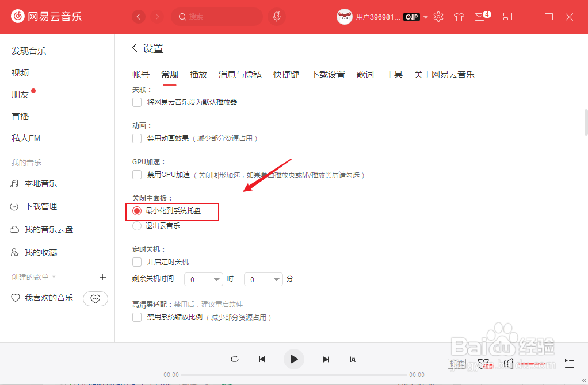The image size is (588, 385).
Task: Open settings via the gear icon
Action: pos(438,17)
